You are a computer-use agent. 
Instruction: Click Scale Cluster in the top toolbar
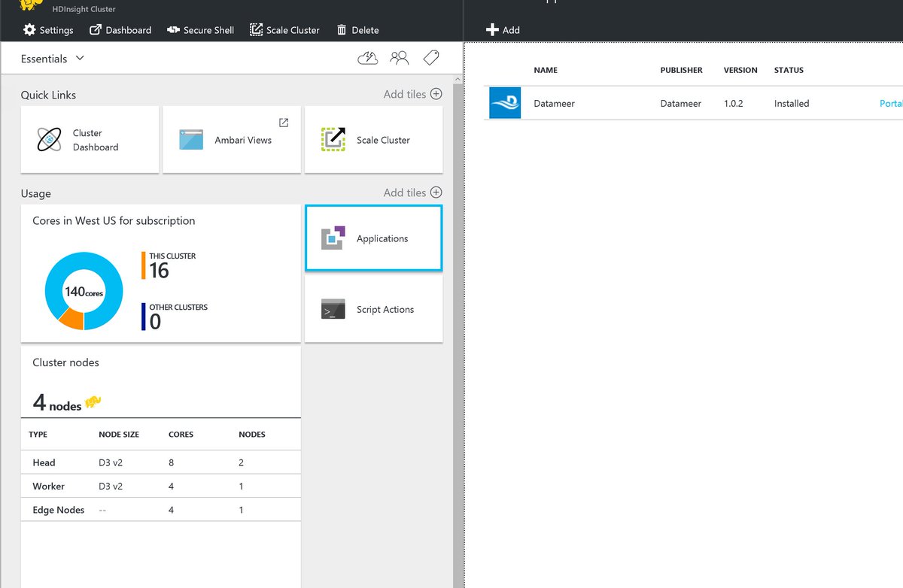tap(284, 30)
